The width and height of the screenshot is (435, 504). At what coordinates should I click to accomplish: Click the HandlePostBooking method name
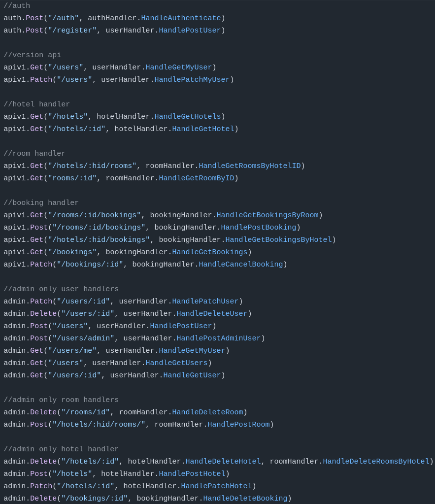pyautogui.click(x=259, y=228)
